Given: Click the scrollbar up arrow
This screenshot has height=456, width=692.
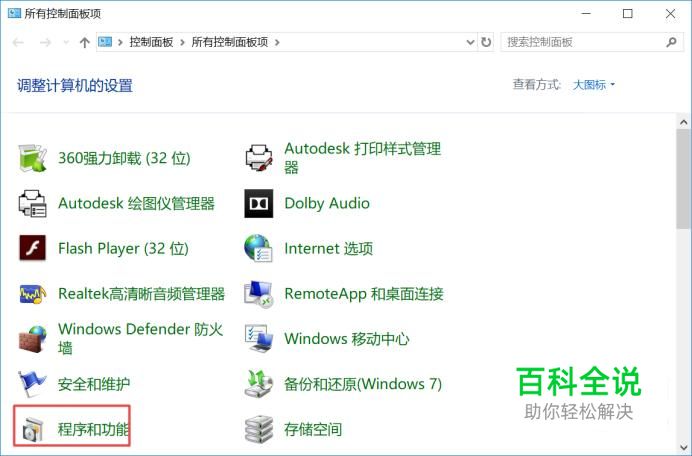Looking at the screenshot, I should click(x=684, y=121).
